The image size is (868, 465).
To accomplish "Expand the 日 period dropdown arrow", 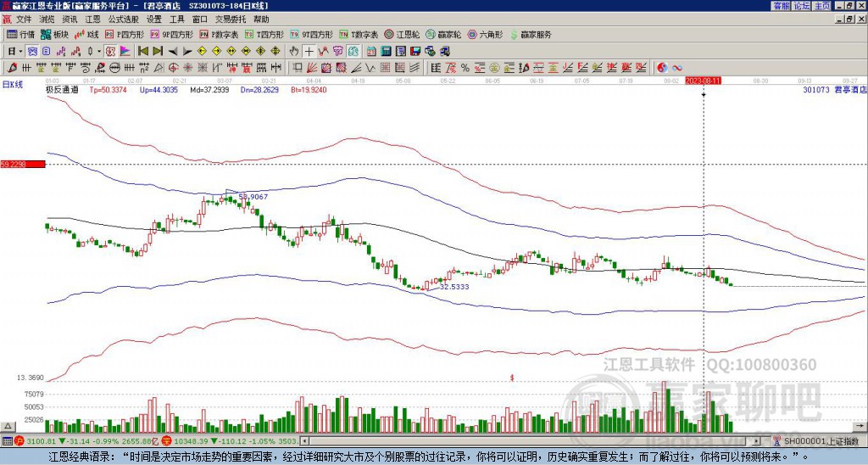I will click(20, 51).
